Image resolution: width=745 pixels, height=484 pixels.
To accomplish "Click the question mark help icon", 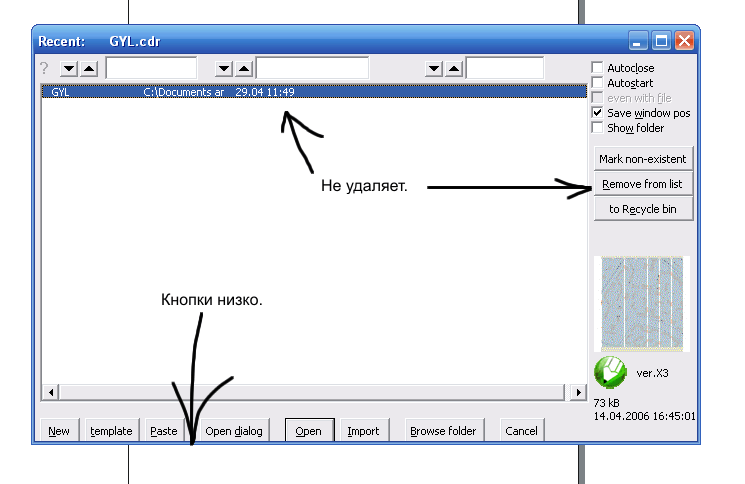I will 44,68.
